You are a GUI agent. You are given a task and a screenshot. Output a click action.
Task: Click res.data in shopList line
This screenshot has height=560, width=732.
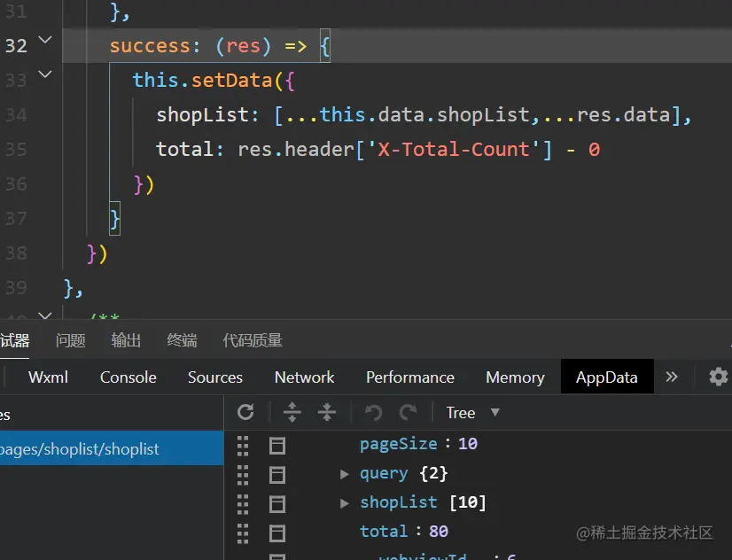click(x=624, y=115)
